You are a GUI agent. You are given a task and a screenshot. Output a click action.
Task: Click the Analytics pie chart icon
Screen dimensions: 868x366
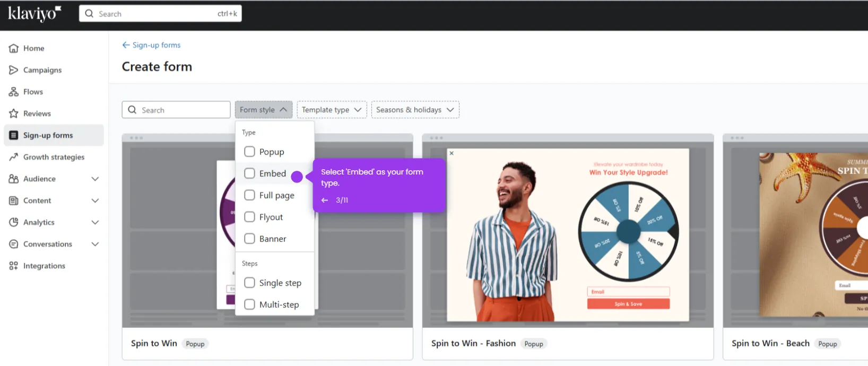[x=14, y=222]
